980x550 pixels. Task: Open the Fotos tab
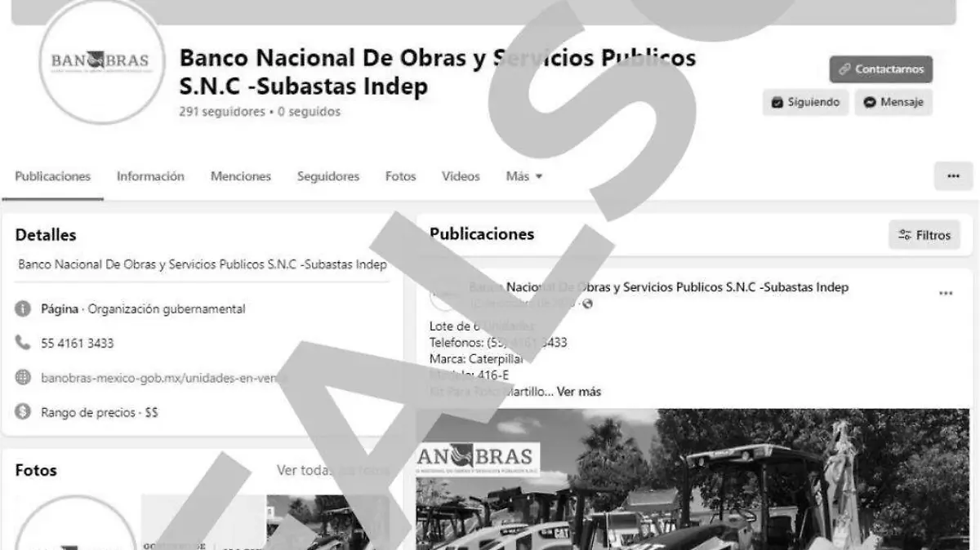[x=401, y=176]
